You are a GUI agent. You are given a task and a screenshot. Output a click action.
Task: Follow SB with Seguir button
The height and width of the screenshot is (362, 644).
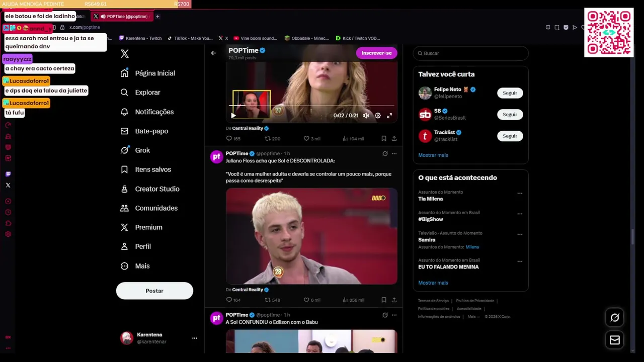coord(510,114)
